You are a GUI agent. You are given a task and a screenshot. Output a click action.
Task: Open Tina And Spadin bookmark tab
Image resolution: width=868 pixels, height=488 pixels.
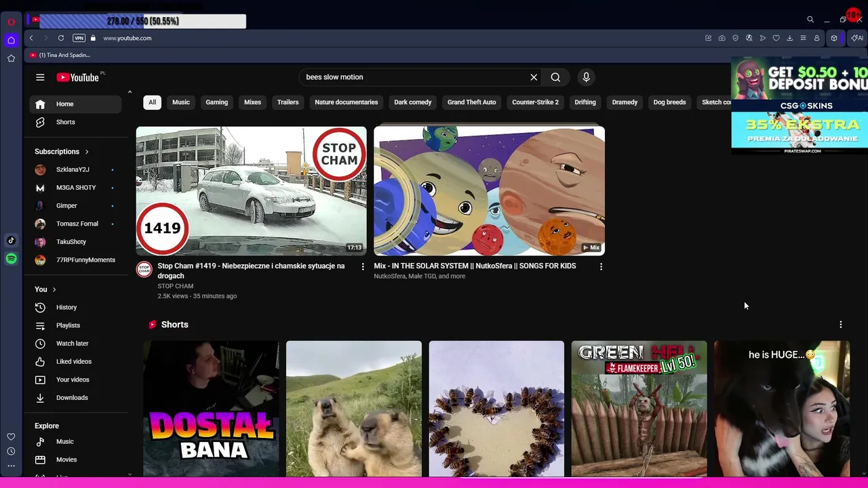point(60,55)
